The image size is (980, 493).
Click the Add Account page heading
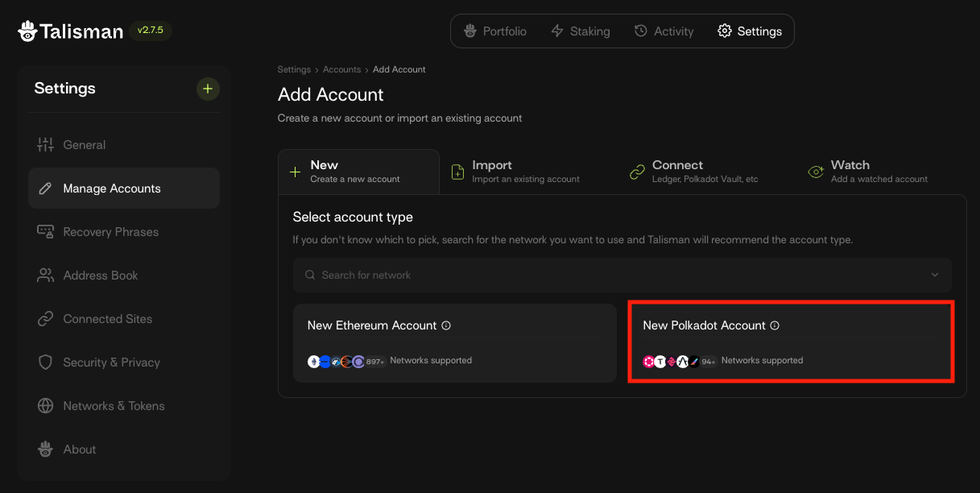[x=331, y=94]
